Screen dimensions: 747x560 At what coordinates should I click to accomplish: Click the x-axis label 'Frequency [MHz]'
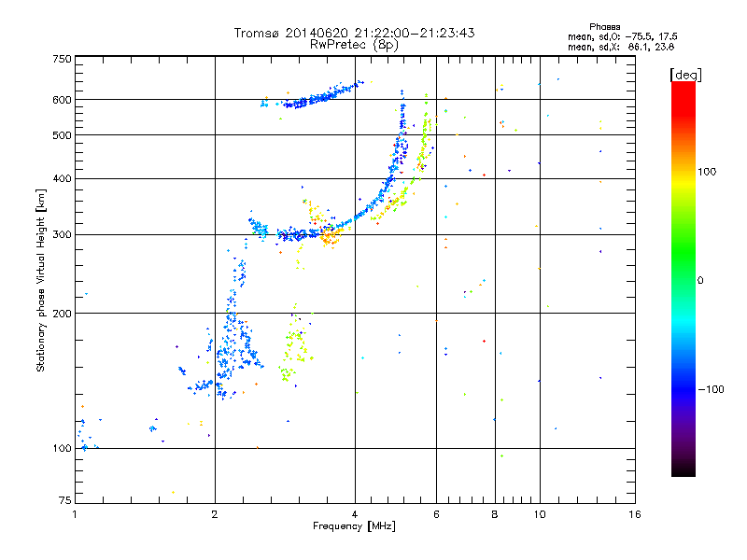point(354,526)
